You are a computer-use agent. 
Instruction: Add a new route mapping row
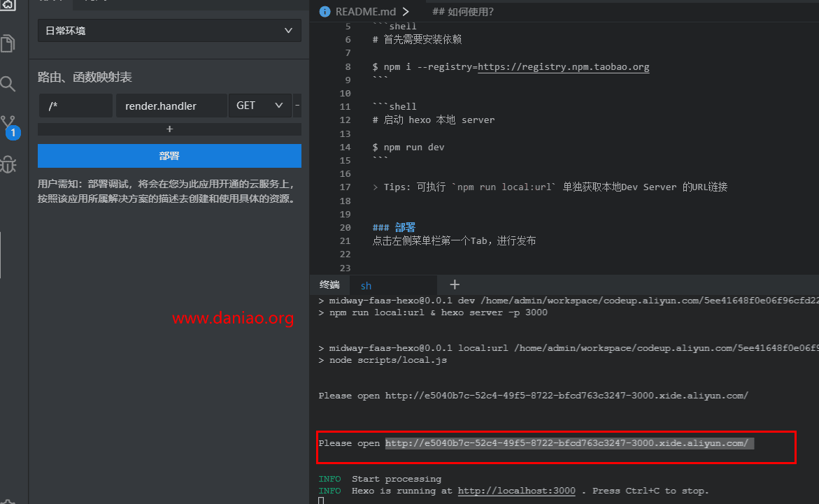tap(169, 129)
